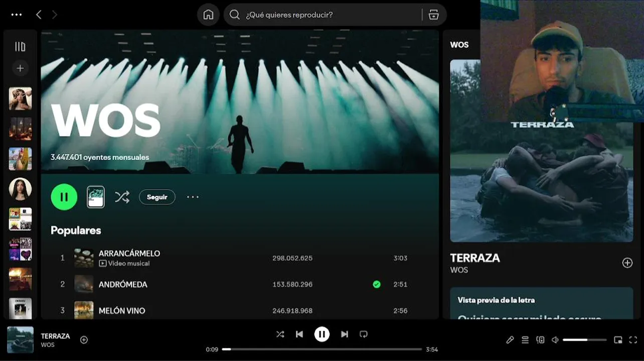Click the Seguir button
This screenshot has height=361, width=644.
pyautogui.click(x=157, y=197)
